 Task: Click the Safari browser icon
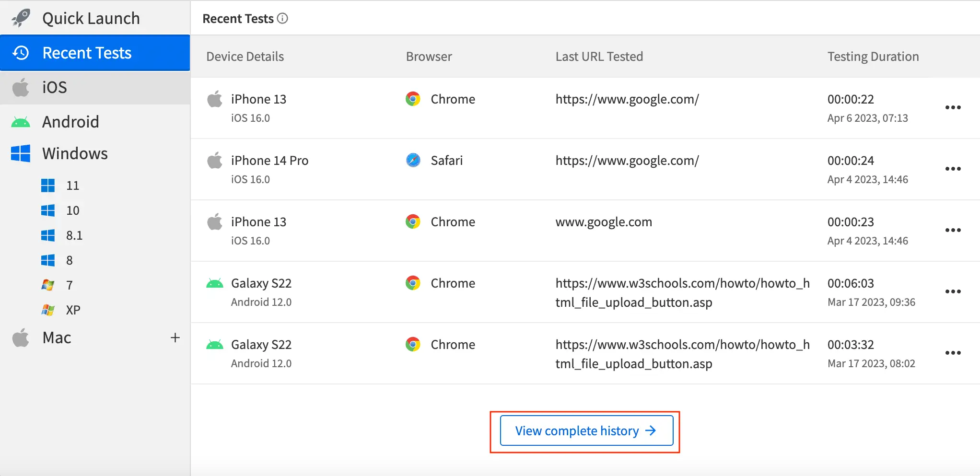(413, 160)
